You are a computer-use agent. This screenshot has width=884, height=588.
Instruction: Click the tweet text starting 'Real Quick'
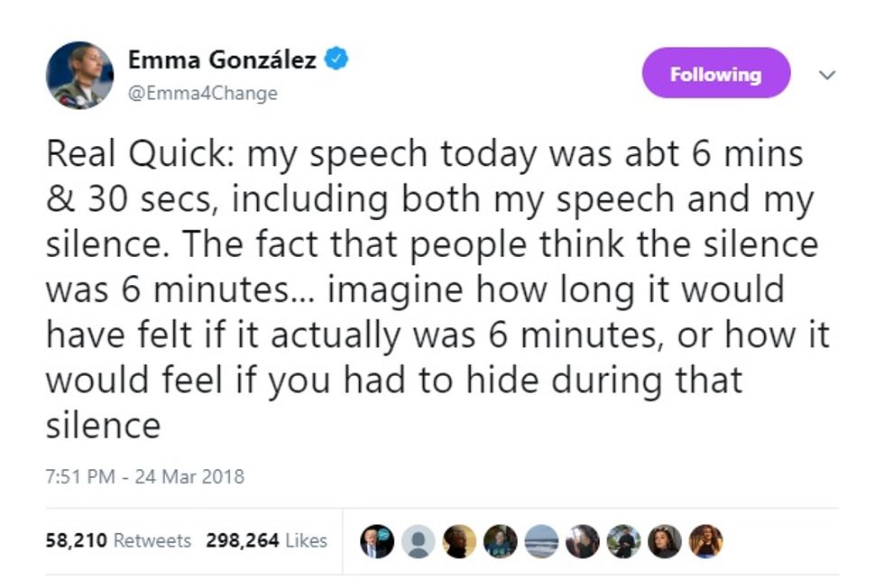(437, 289)
